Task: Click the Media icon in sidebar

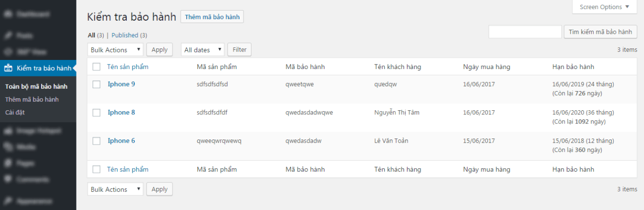Action: pos(9,147)
